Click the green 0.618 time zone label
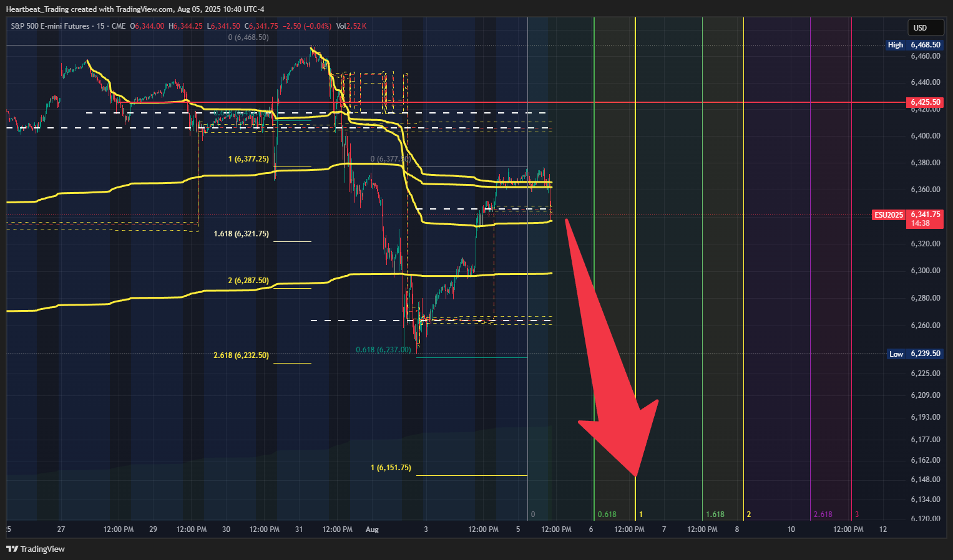The image size is (953, 560). (x=607, y=514)
